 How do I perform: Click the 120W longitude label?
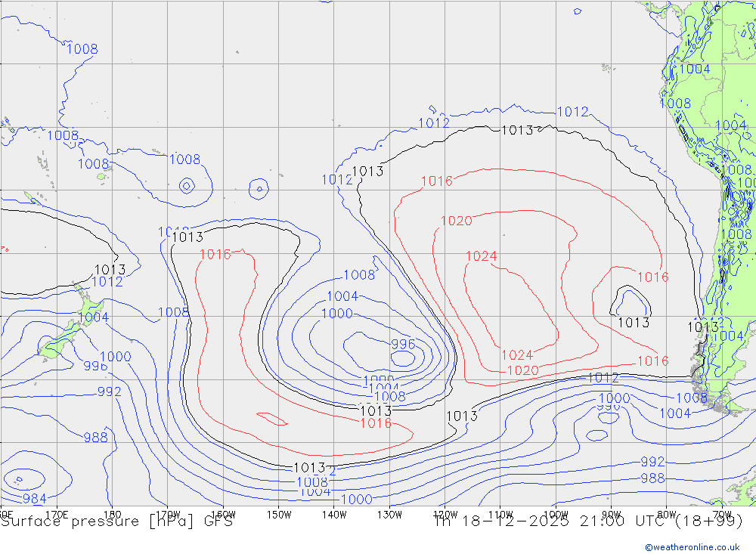[x=445, y=514]
